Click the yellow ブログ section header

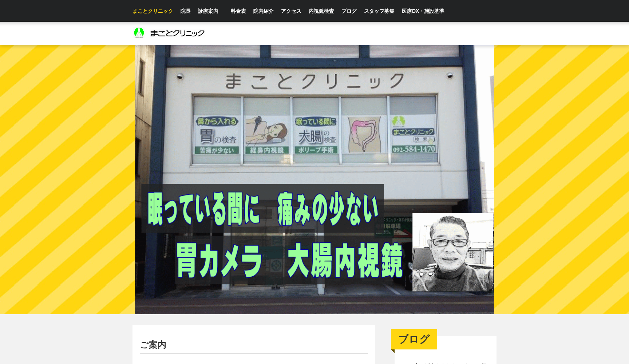tap(414, 339)
